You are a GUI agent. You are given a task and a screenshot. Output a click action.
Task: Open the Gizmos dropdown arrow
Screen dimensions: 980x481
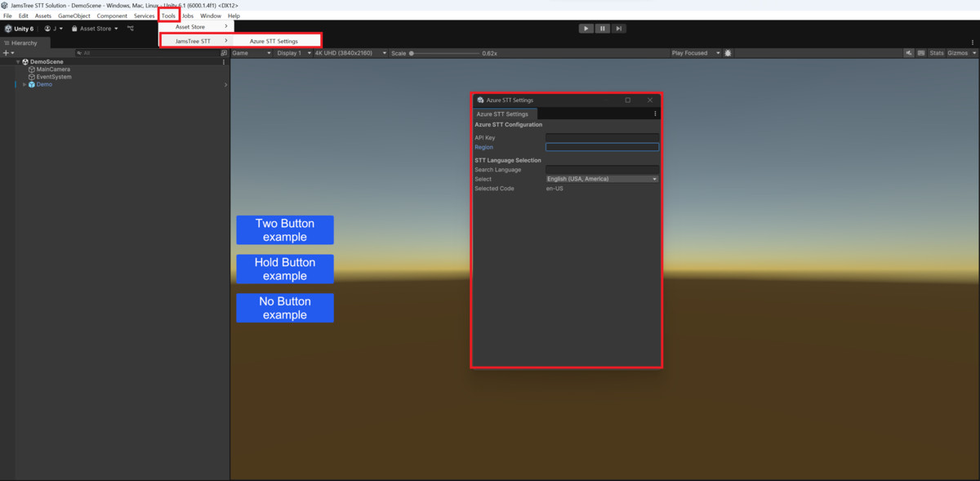973,53
